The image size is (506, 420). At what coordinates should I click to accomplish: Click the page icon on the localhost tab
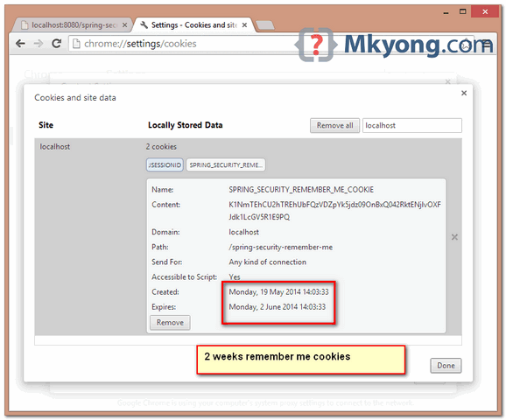[x=25, y=24]
